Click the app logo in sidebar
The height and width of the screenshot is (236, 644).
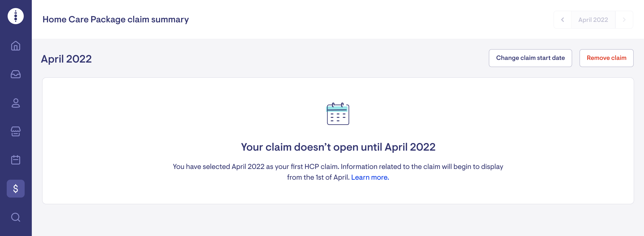click(x=16, y=16)
